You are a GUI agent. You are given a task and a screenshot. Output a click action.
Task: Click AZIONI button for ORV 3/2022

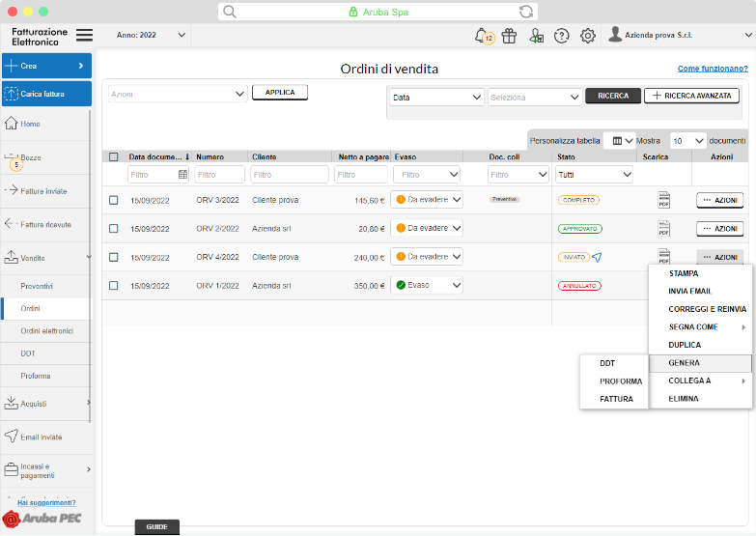point(720,200)
